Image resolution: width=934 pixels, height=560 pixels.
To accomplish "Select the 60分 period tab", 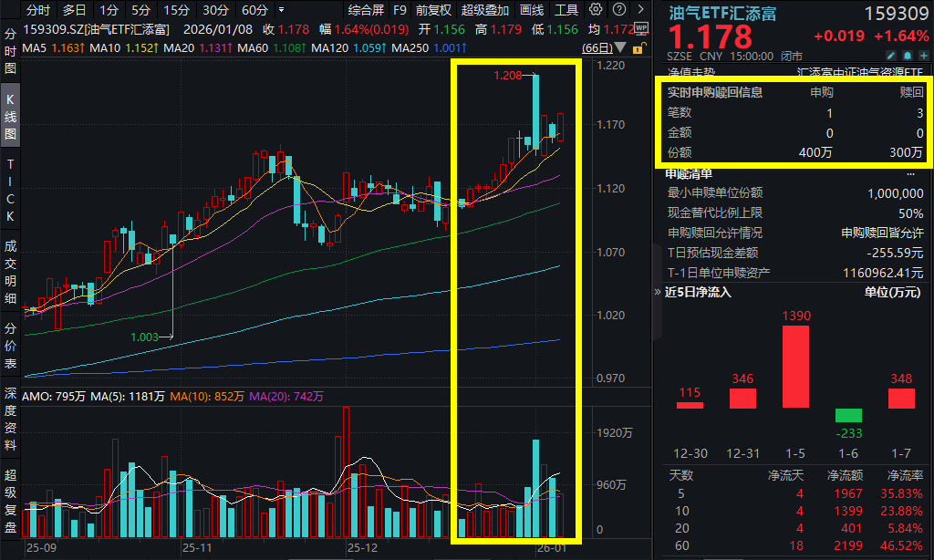I will [x=255, y=10].
